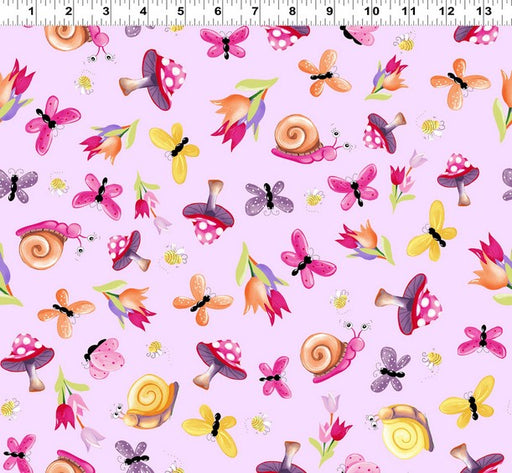This screenshot has height=473, width=512.
Task: Select the ruler mark labeled 10
Action: pos(371,11)
